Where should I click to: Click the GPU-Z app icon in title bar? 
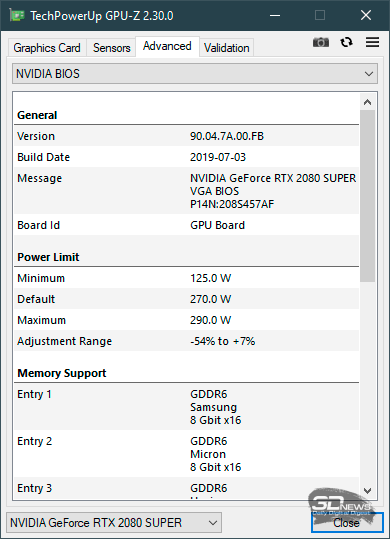[x=17, y=15]
